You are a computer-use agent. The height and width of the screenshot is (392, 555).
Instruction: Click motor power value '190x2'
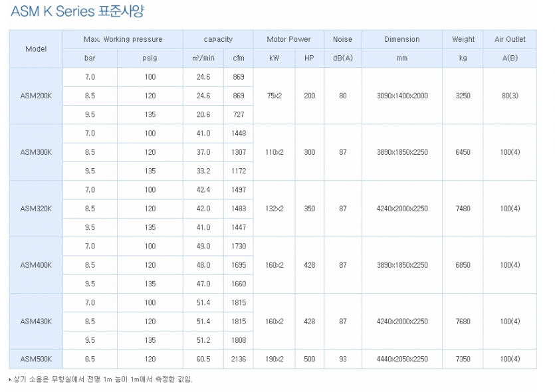[x=275, y=359]
